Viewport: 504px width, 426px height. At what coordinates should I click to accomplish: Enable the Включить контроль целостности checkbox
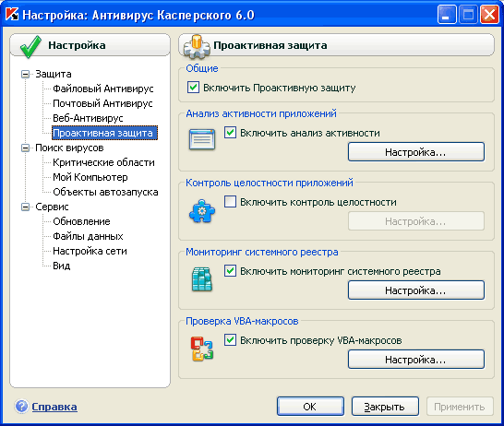pyautogui.click(x=230, y=202)
